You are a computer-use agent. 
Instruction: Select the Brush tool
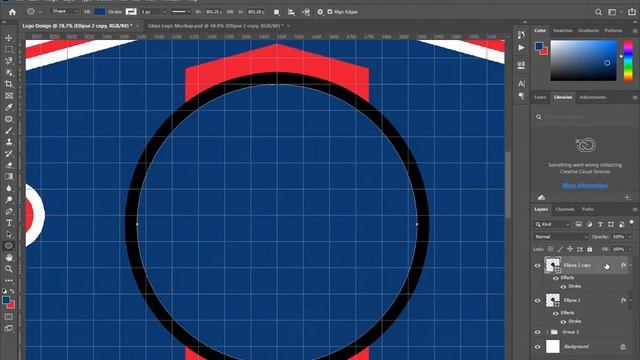point(9,131)
